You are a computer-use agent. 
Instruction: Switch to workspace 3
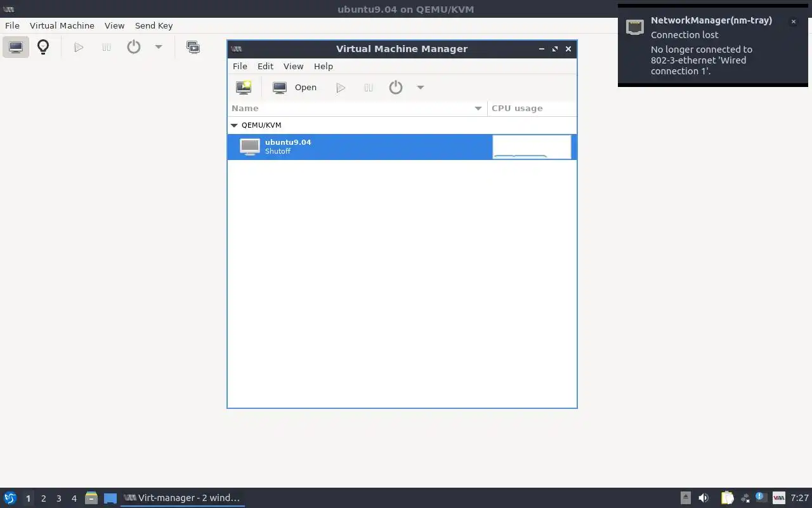[x=58, y=498]
